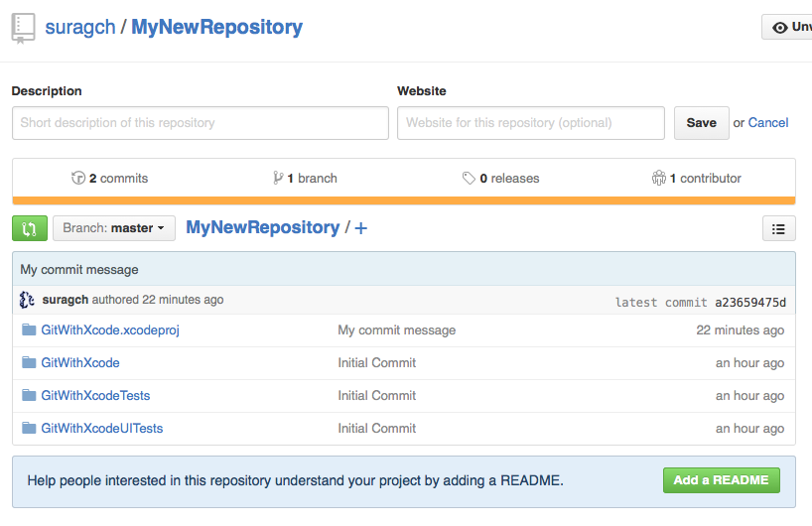
Task: Open the suragch user profile link
Action: pyautogui.click(x=80, y=27)
